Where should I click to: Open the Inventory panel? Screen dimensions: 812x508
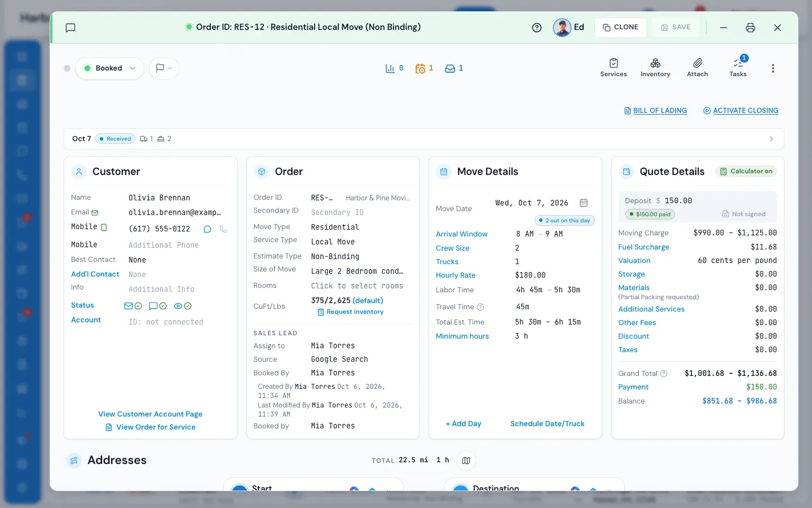pyautogui.click(x=655, y=68)
